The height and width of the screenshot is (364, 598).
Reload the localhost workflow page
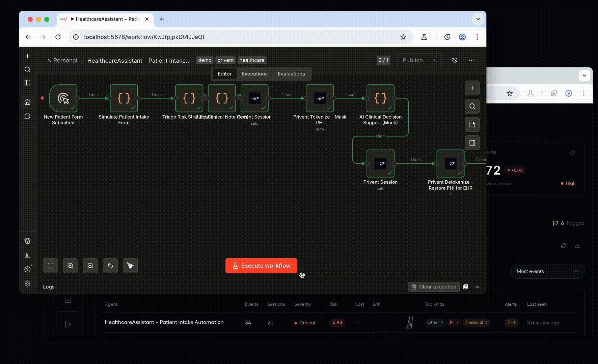point(58,37)
